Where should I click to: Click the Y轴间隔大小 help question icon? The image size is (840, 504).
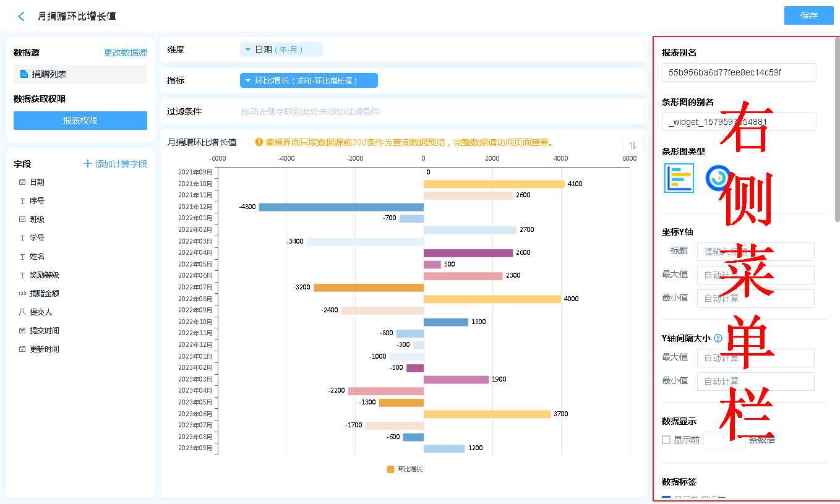click(x=718, y=338)
